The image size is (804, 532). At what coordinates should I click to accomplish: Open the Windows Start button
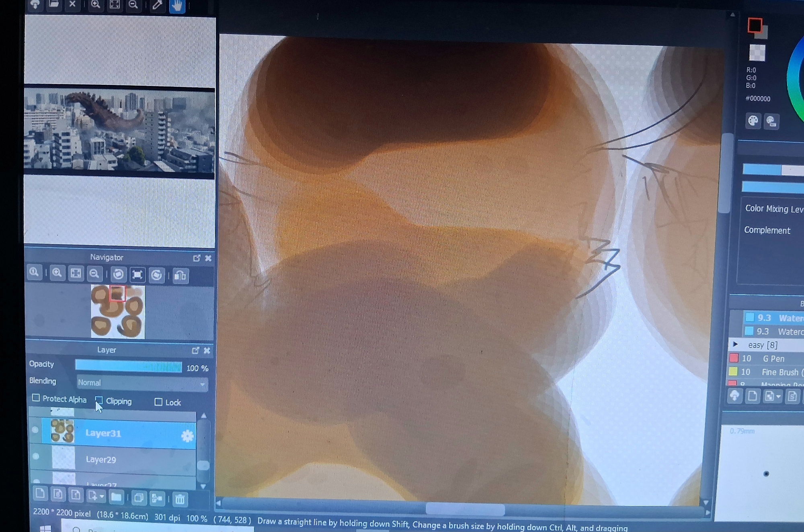point(45,528)
